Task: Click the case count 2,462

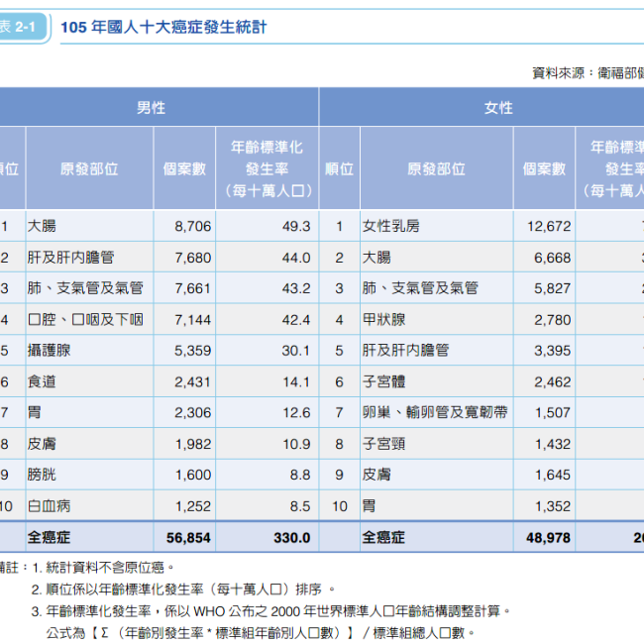Action: [x=553, y=382]
